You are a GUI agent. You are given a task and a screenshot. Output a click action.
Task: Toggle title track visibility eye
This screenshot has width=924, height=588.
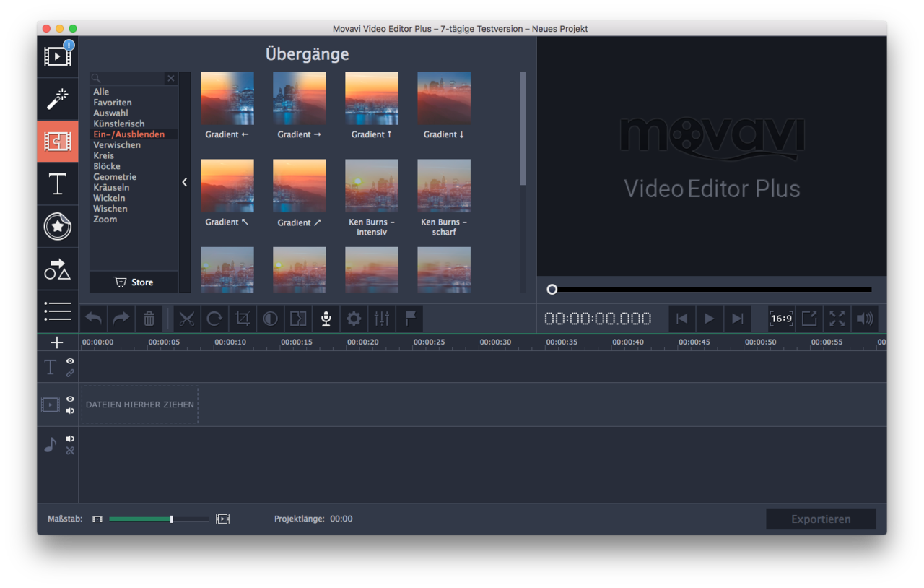point(70,360)
